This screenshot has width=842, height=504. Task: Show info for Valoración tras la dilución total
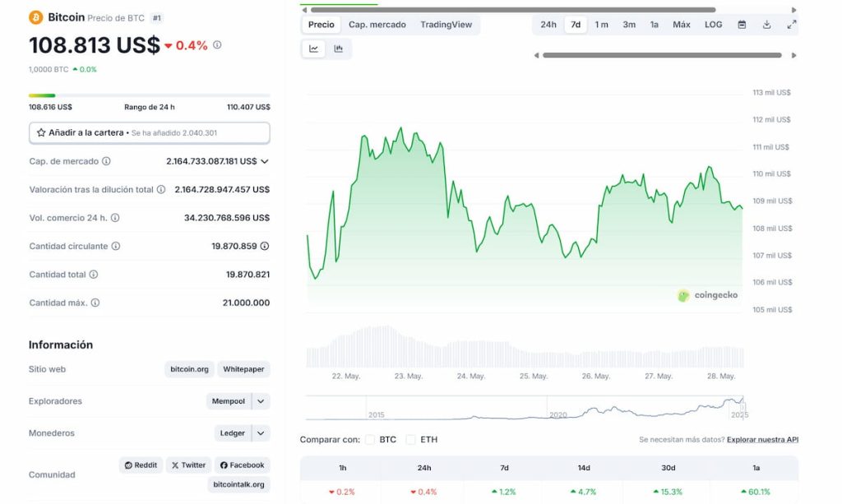(160, 189)
